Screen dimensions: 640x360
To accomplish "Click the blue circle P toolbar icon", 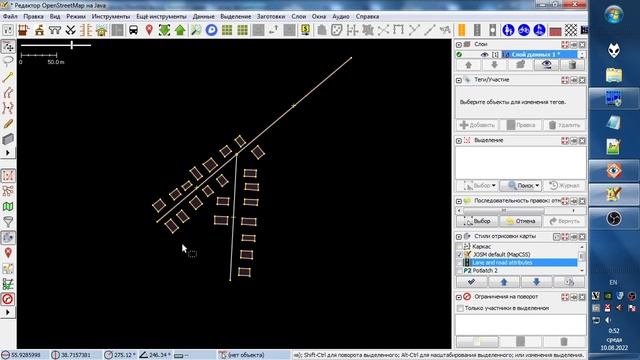I will point(211,30).
